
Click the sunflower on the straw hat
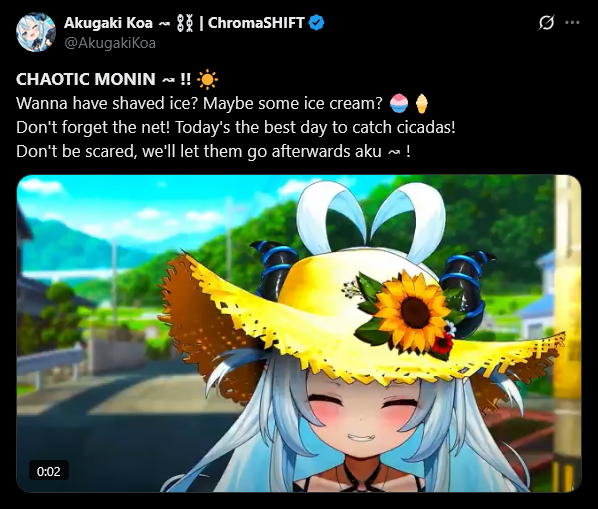click(x=412, y=310)
